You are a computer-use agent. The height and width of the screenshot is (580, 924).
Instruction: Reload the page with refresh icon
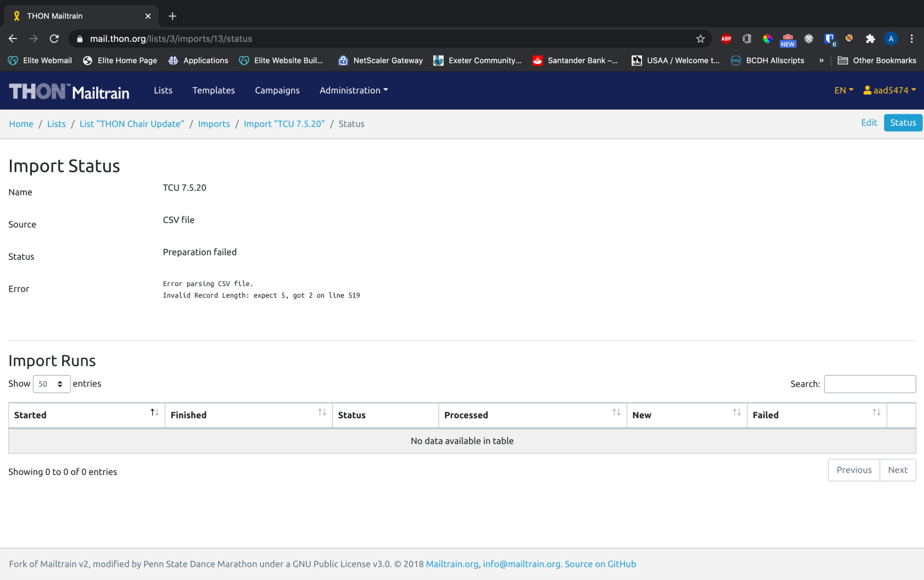click(54, 39)
